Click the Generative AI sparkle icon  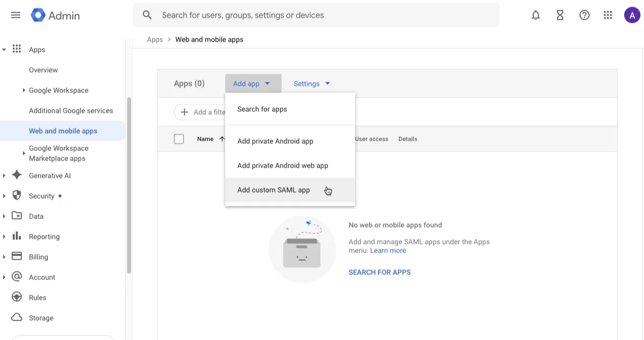[x=17, y=175]
